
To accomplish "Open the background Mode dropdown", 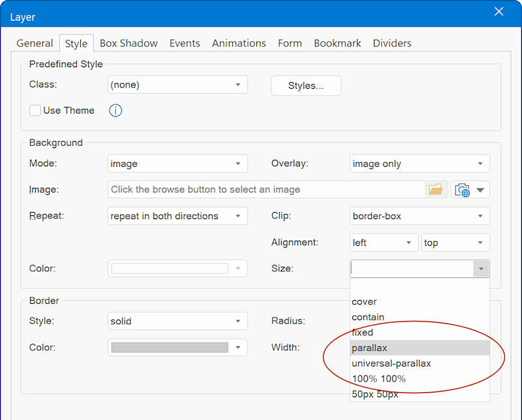I will (x=177, y=164).
